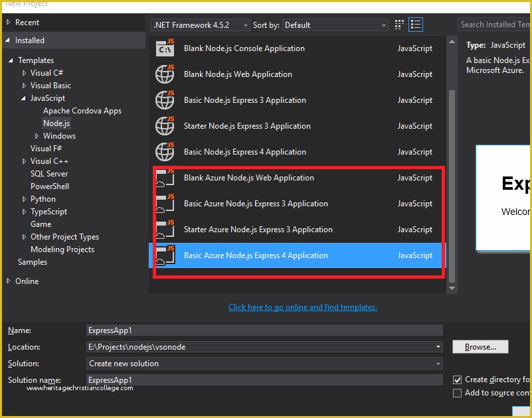Click the Starter Azure Node.js Express 3 icon
The image size is (532, 418).
165,229
